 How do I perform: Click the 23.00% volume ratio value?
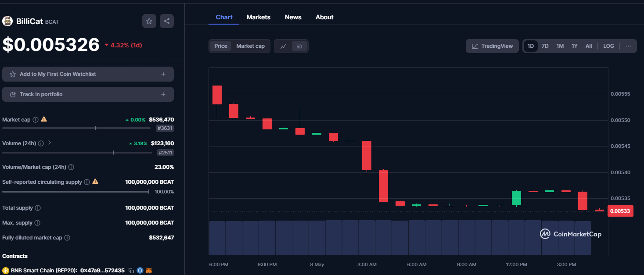(x=164, y=167)
